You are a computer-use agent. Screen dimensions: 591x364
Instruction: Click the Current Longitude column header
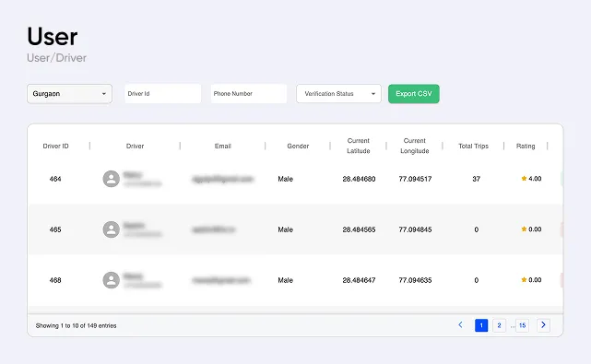point(415,146)
